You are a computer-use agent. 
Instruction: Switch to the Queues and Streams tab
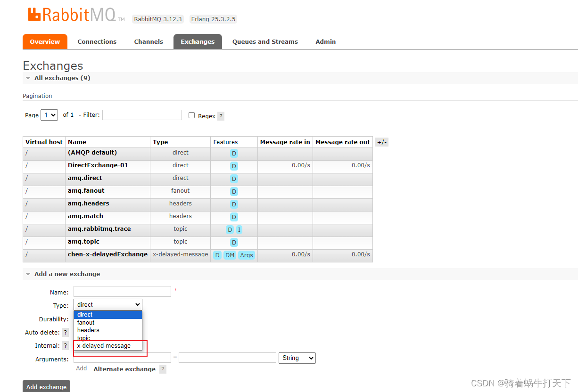pyautogui.click(x=265, y=41)
